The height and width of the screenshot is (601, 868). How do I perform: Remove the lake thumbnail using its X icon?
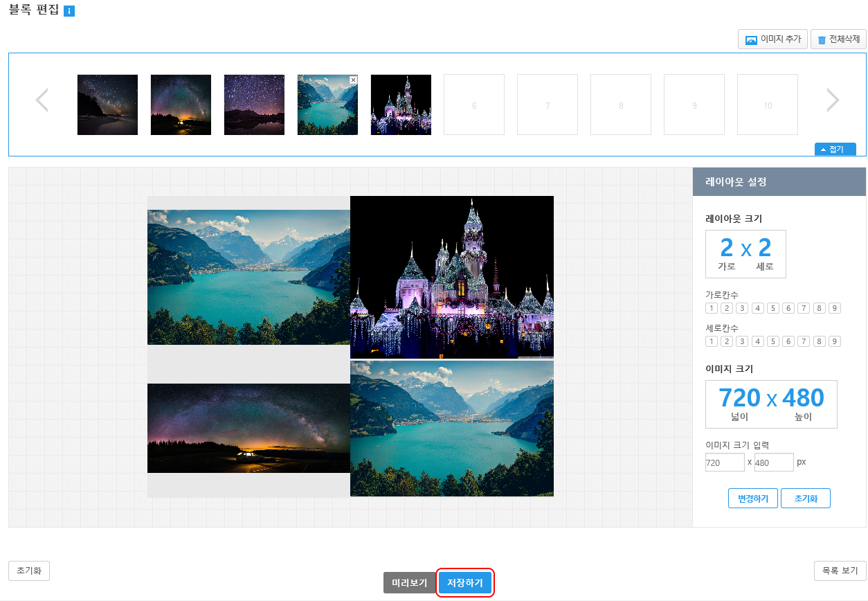353,80
